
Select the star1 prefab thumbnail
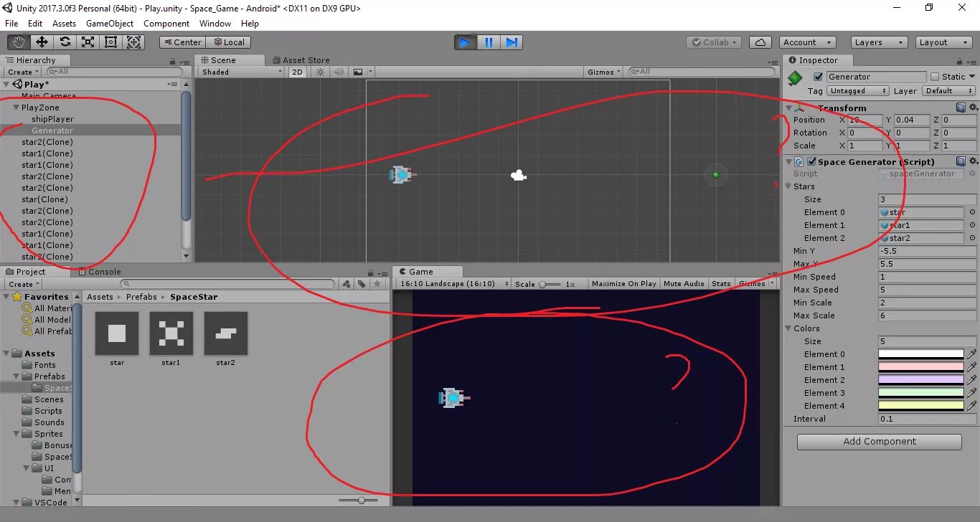[171, 333]
